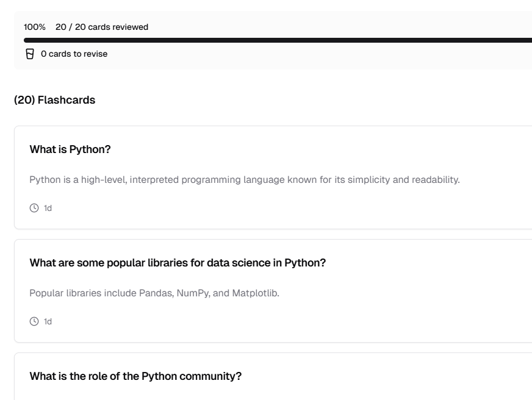Click the (20) Flashcards heading
532x400 pixels.
(x=54, y=100)
